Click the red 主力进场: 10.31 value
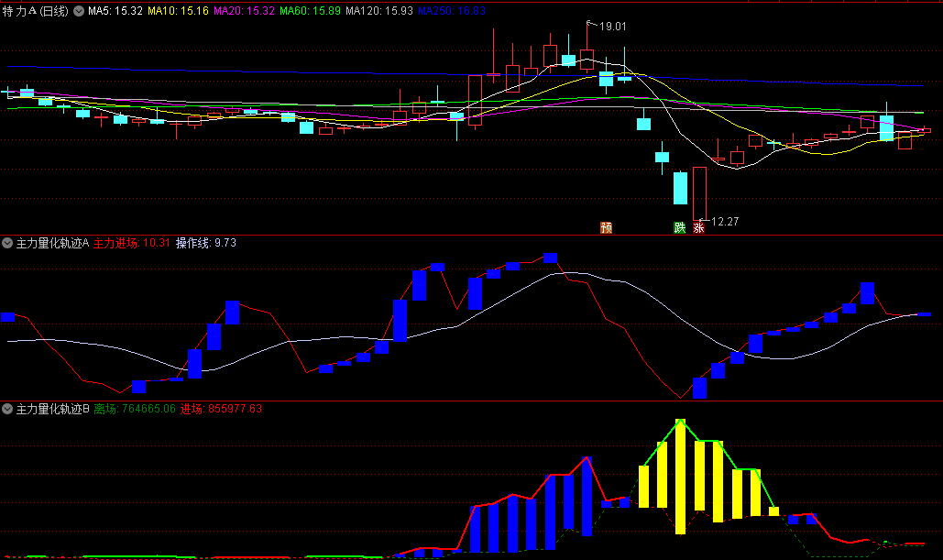943x560 pixels. 132,243
